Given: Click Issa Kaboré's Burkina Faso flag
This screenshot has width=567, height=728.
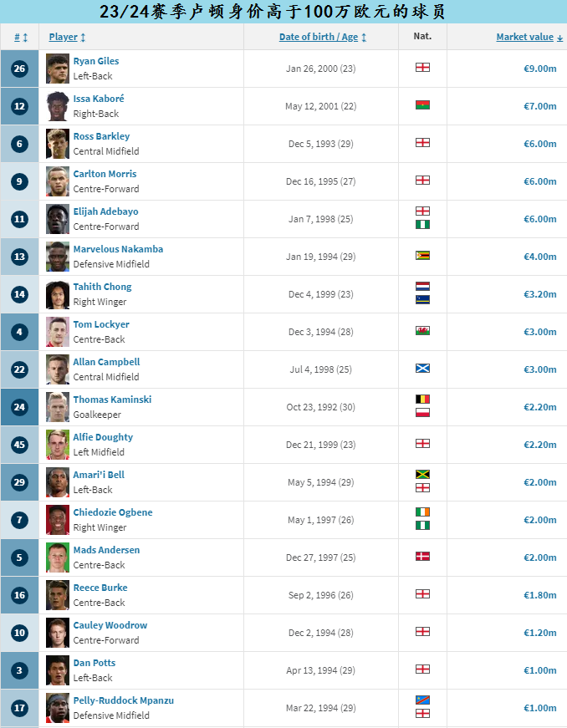Looking at the screenshot, I should coord(422,105).
